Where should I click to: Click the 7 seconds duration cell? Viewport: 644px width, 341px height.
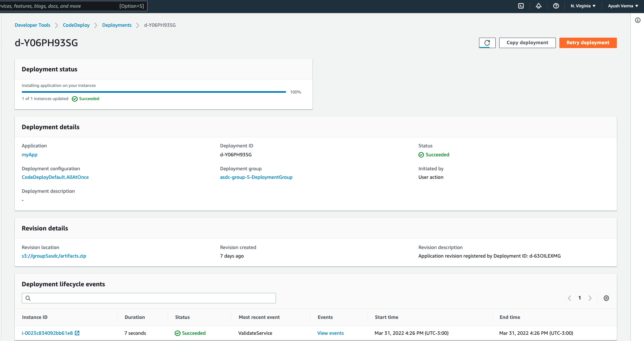point(135,333)
